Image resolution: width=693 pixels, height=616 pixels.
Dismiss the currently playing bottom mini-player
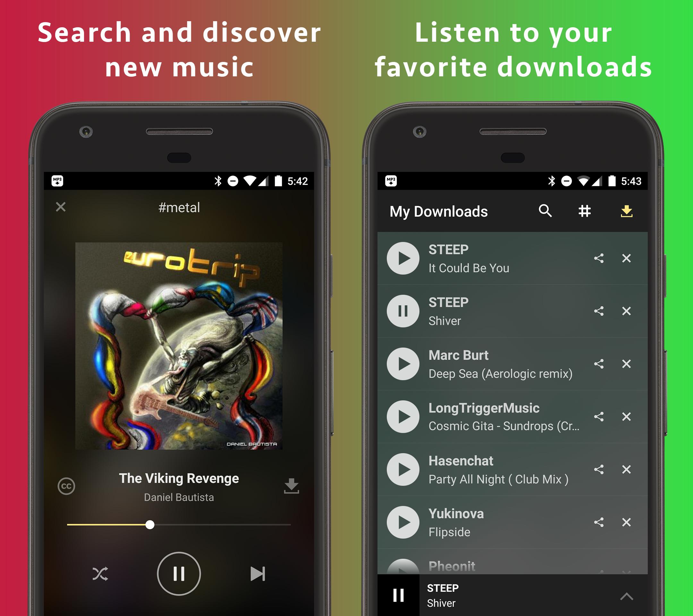pyautogui.click(x=623, y=599)
